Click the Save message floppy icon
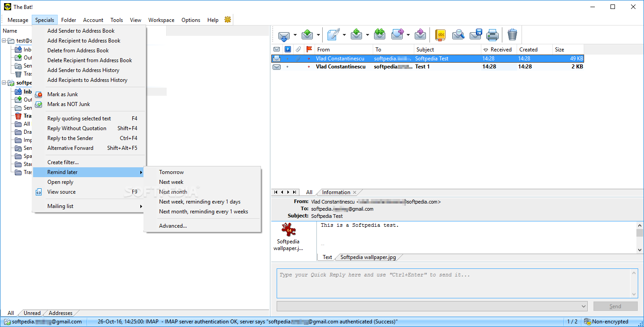 476,35
